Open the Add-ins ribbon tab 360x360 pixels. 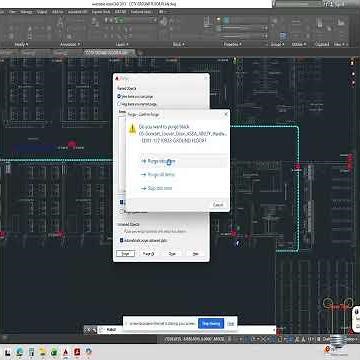(x=57, y=12)
